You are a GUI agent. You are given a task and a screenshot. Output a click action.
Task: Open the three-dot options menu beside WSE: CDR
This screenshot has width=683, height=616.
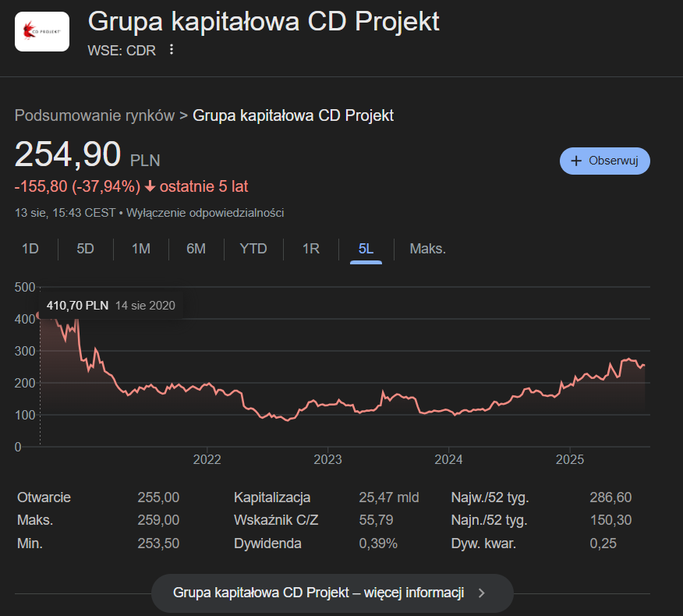[x=172, y=50]
